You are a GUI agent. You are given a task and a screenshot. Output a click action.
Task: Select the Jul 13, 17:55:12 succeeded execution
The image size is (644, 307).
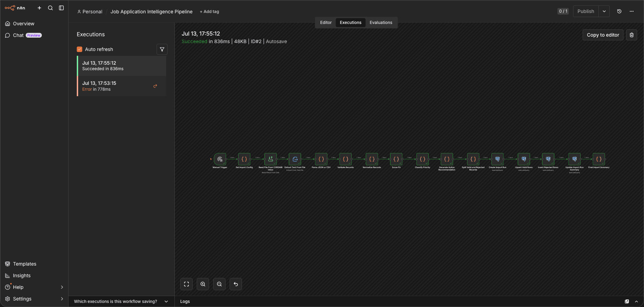click(x=122, y=66)
